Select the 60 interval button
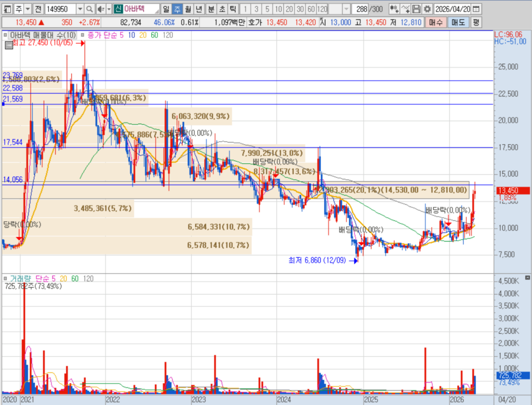 tap(311, 9)
